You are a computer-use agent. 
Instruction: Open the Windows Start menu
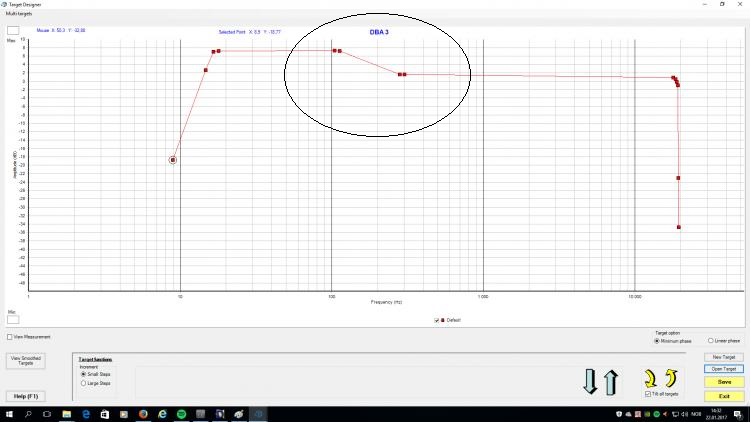9,414
